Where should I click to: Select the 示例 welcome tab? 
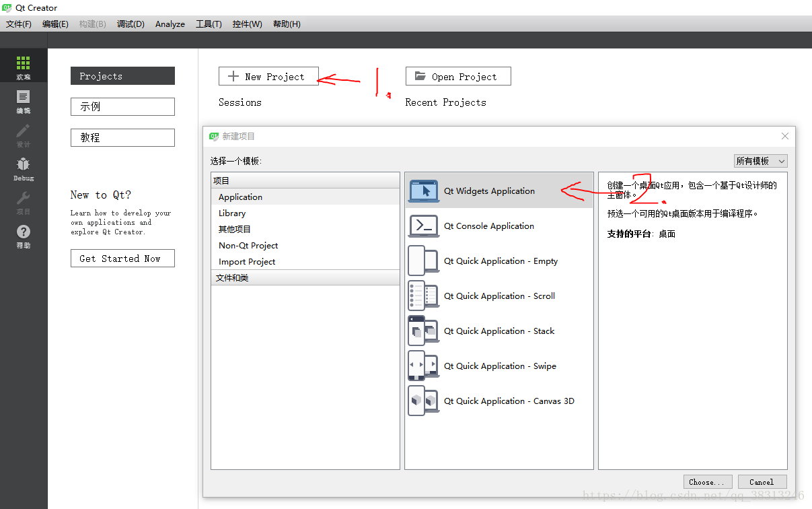122,106
